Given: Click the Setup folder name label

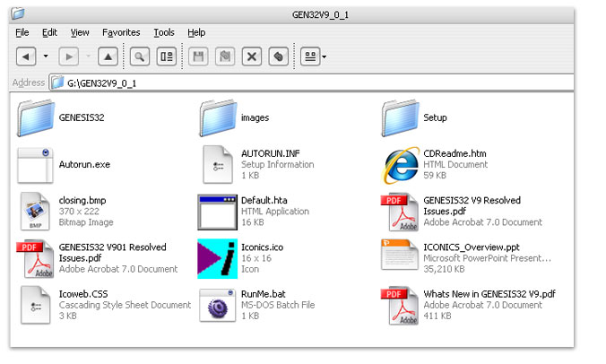Looking at the screenshot, I should click(x=435, y=117).
